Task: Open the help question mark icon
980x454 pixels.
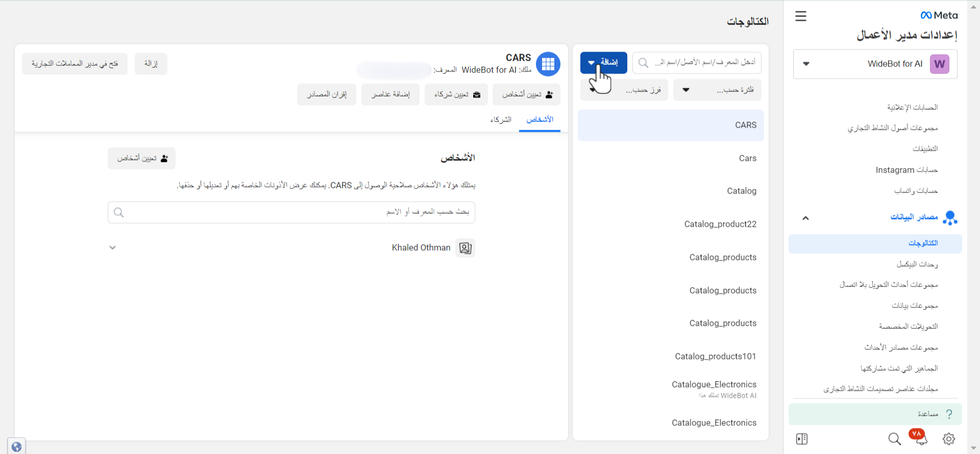Action: click(x=949, y=414)
